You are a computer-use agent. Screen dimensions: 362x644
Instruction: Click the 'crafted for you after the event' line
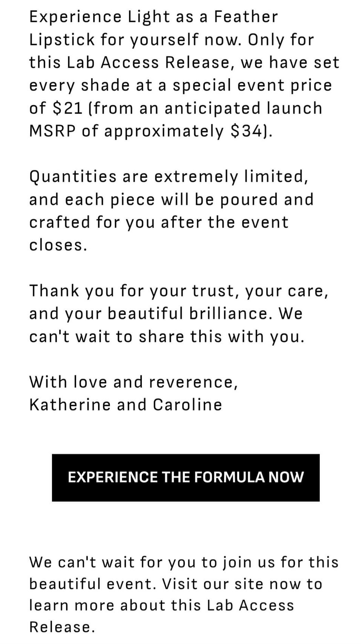(x=159, y=222)
